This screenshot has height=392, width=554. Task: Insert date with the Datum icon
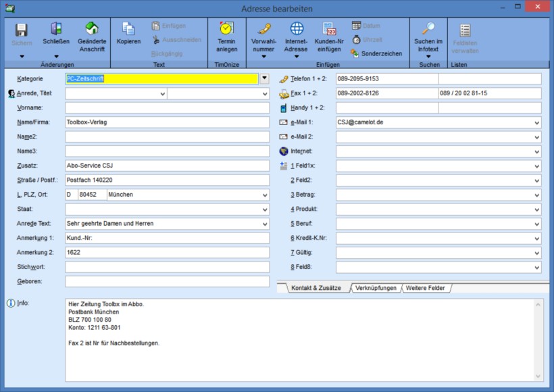coord(356,26)
